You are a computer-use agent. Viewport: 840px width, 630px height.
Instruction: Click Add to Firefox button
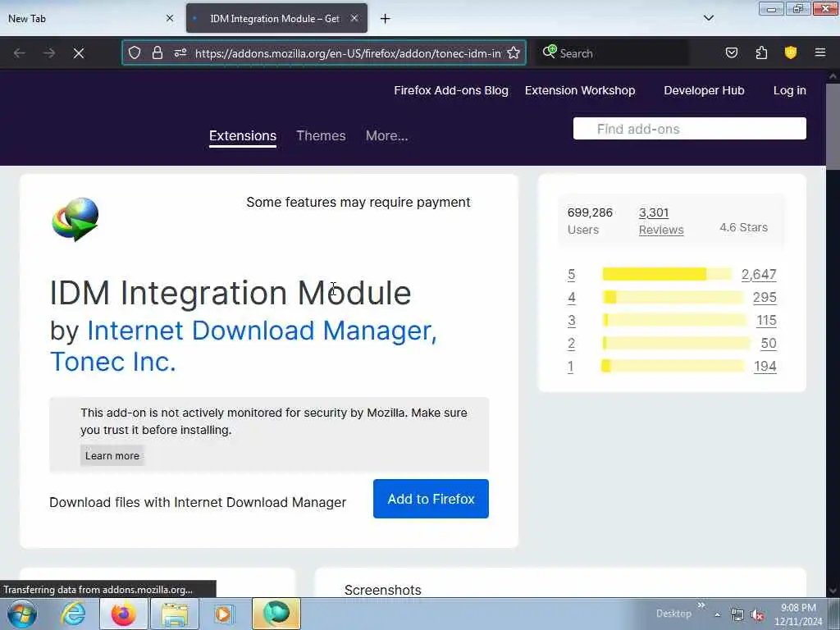tap(431, 499)
